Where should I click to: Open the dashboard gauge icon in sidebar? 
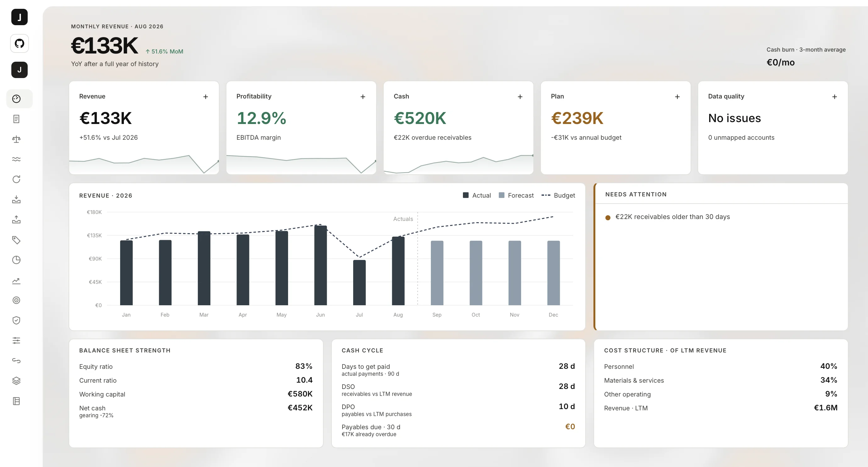click(16, 99)
